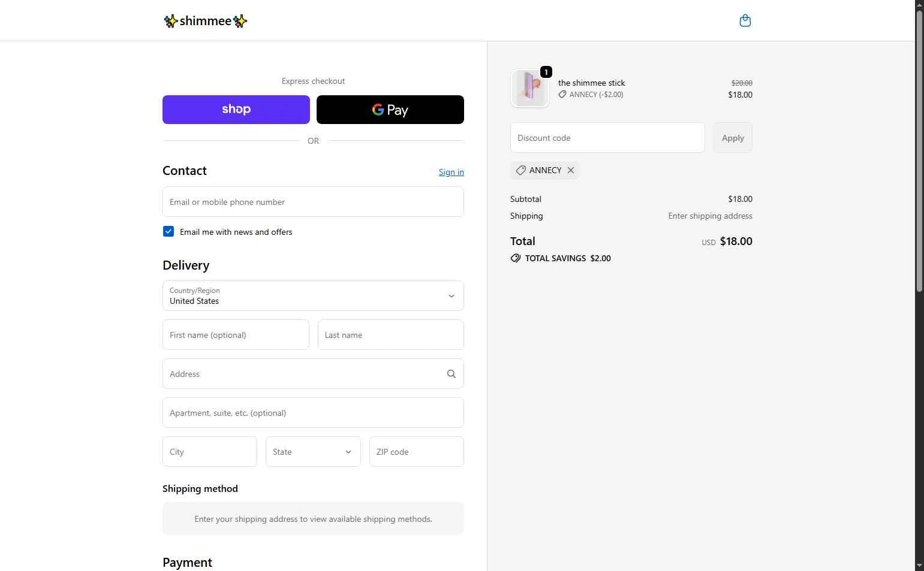Open the shopping bag cart icon

click(x=745, y=20)
